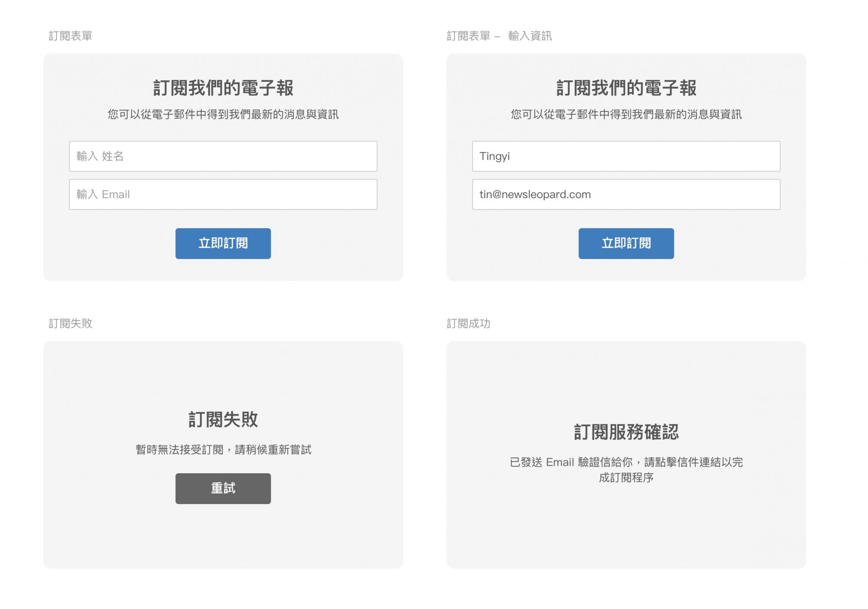Viewport: 868px width, 609px height.
Task: Click the 訂閱失敗 section label above the card
Action: (x=70, y=324)
